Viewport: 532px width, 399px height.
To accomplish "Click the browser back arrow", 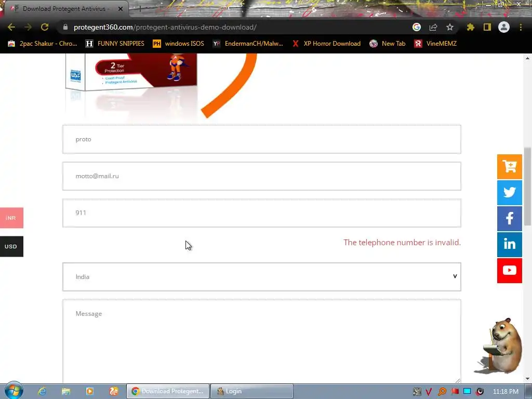I will (11, 27).
